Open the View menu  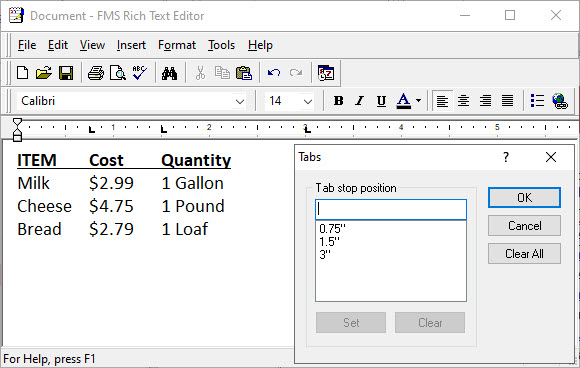[x=92, y=45]
